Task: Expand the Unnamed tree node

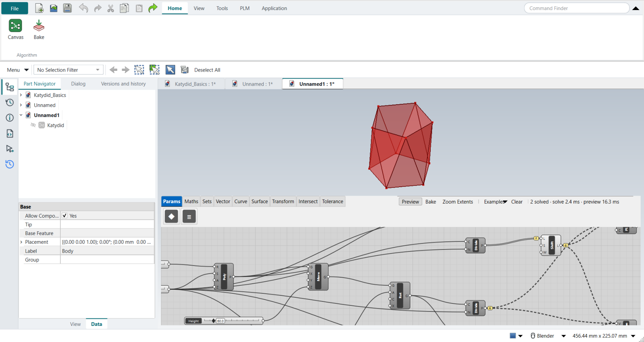Action: pos(21,105)
